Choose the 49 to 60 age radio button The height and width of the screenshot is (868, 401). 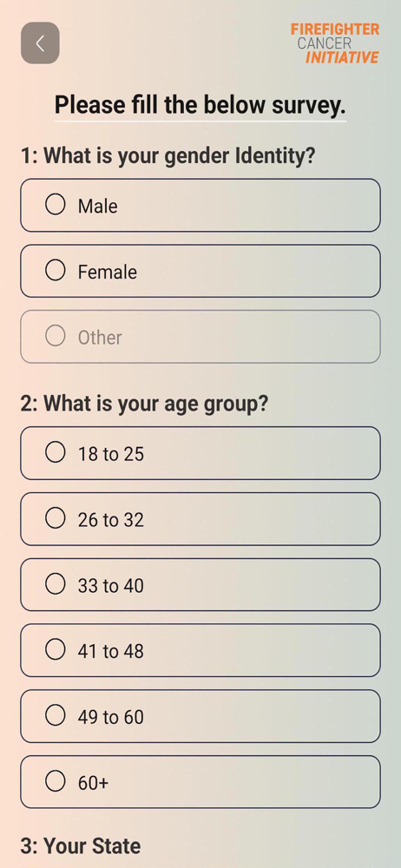[x=56, y=715]
